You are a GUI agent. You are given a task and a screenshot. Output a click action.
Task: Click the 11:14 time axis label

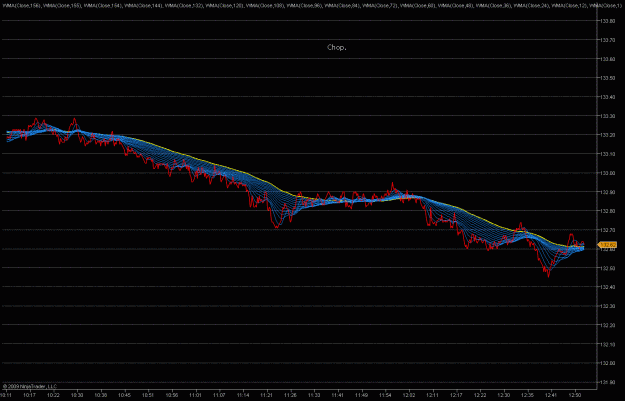pyautogui.click(x=243, y=395)
